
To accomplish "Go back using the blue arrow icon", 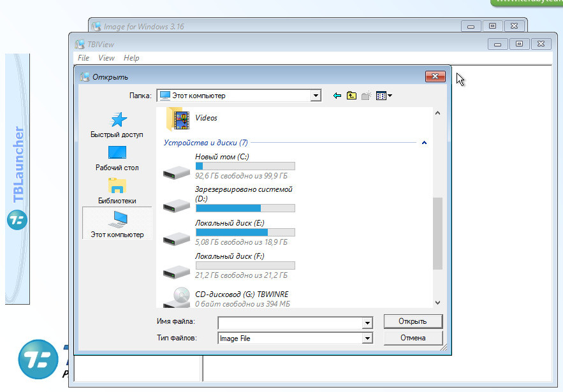I will click(x=337, y=96).
